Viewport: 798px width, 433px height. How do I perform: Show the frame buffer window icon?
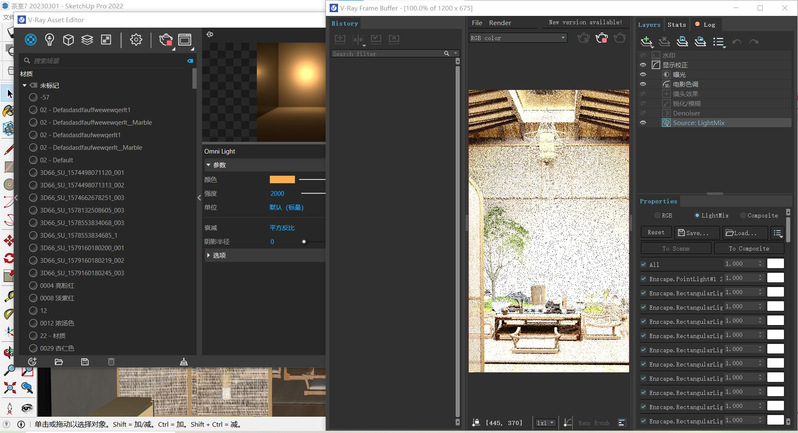click(x=185, y=40)
